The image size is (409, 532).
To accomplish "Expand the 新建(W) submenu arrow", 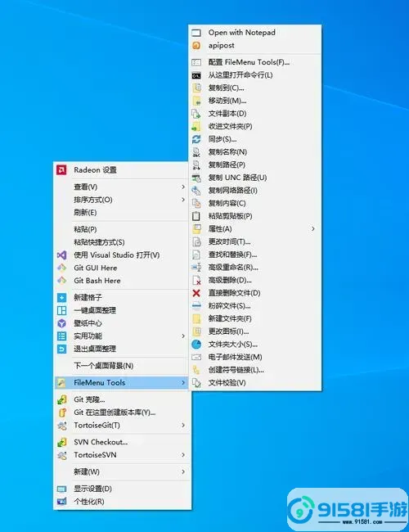I will coord(183,472).
